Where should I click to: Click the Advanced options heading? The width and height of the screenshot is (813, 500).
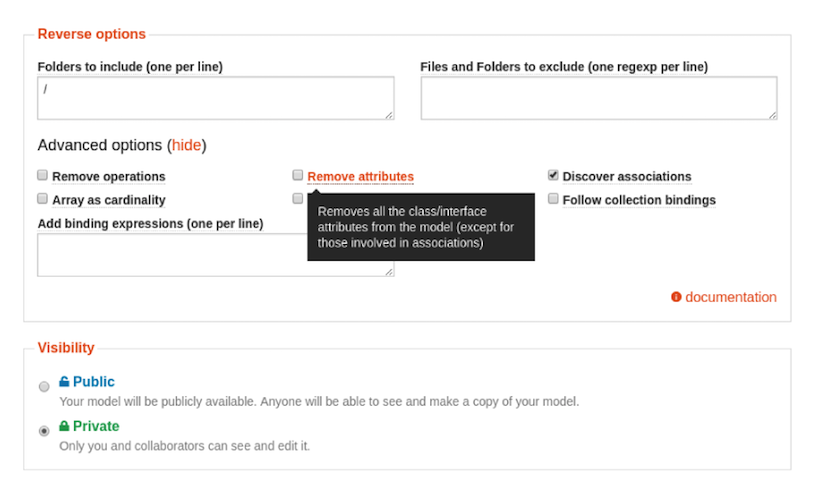point(122,145)
